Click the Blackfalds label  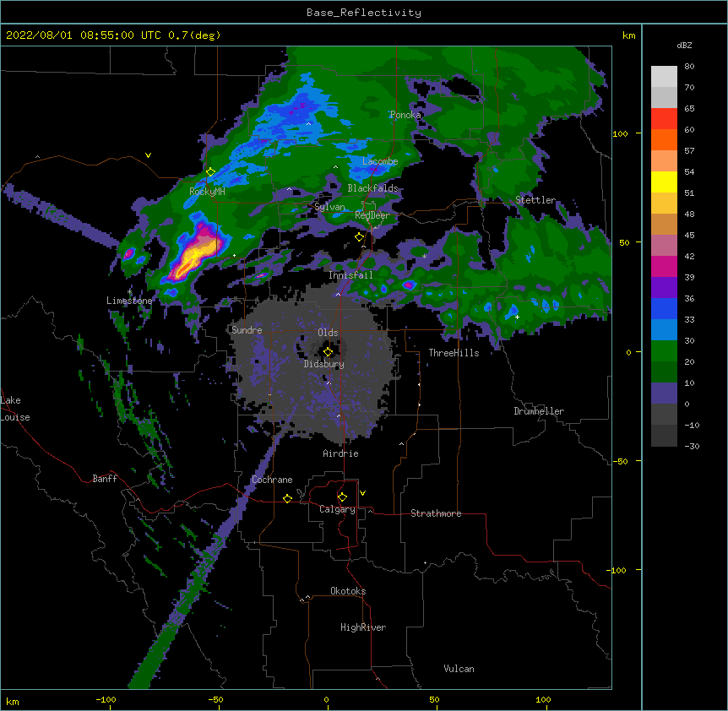[372, 188]
